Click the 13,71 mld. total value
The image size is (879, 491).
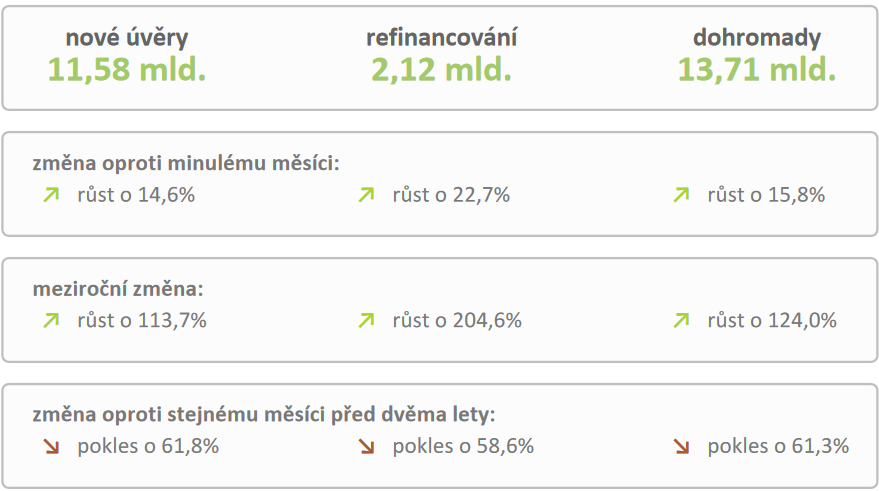coord(757,69)
